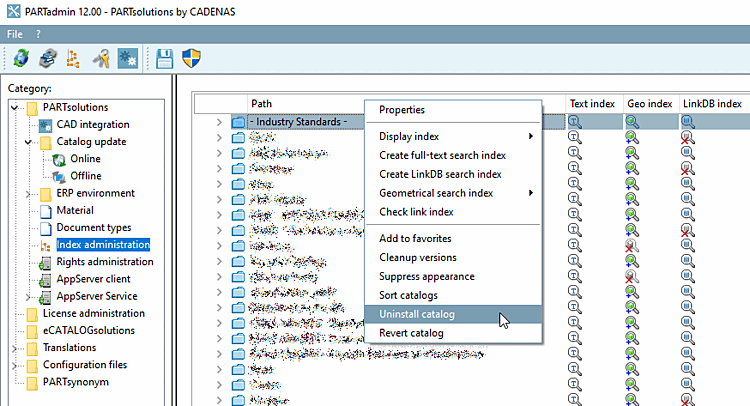The height and width of the screenshot is (406, 750).
Task: Expand the Configuration files node
Action: (15, 365)
